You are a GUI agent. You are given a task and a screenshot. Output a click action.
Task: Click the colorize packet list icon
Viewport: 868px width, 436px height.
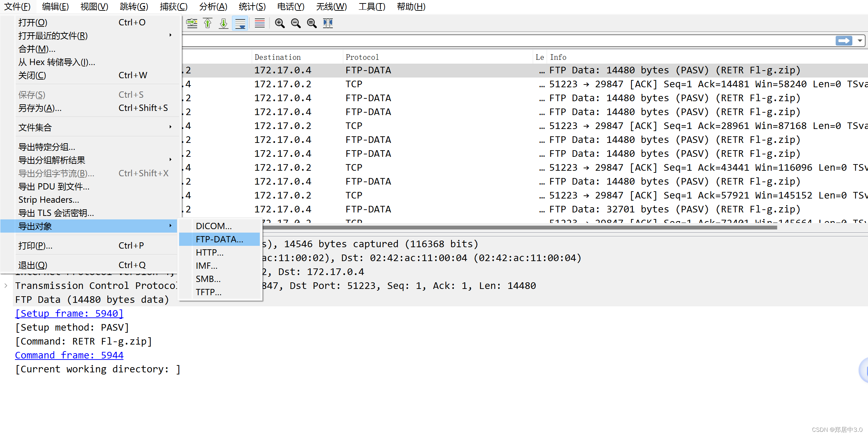pos(259,23)
